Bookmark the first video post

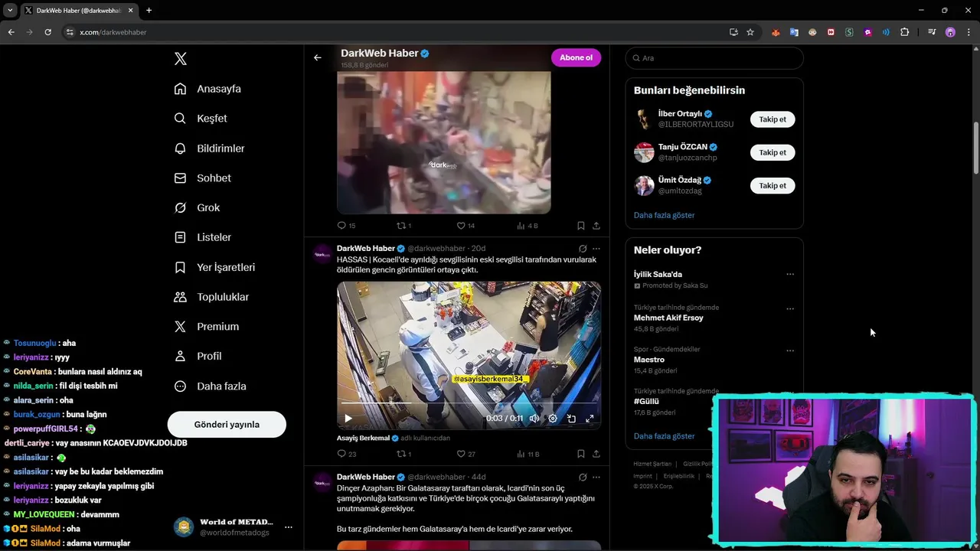[x=581, y=226]
